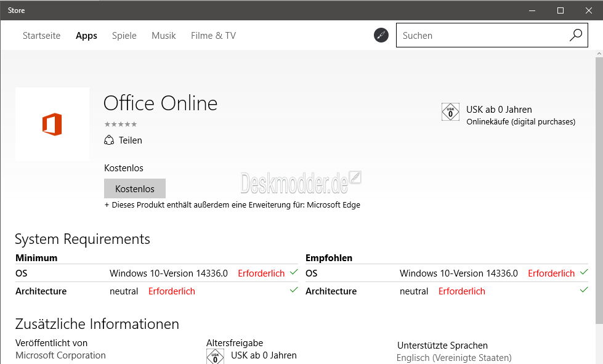Click the magnifier search icon
The image size is (603, 364).
(576, 35)
